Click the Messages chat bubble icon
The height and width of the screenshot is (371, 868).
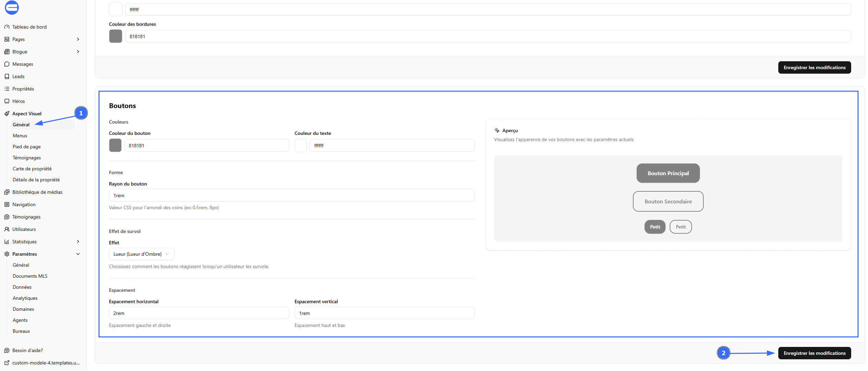[x=7, y=64]
